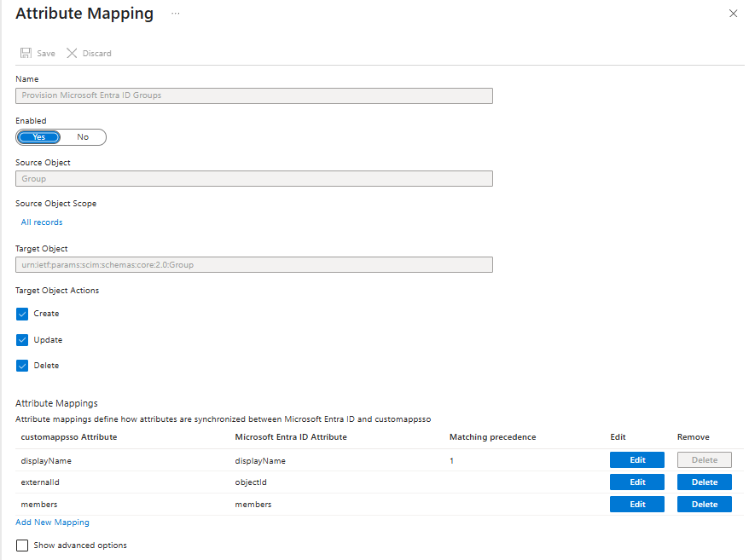Click the Attribute Mappings section heading
This screenshot has height=560, width=749.
[x=56, y=403]
